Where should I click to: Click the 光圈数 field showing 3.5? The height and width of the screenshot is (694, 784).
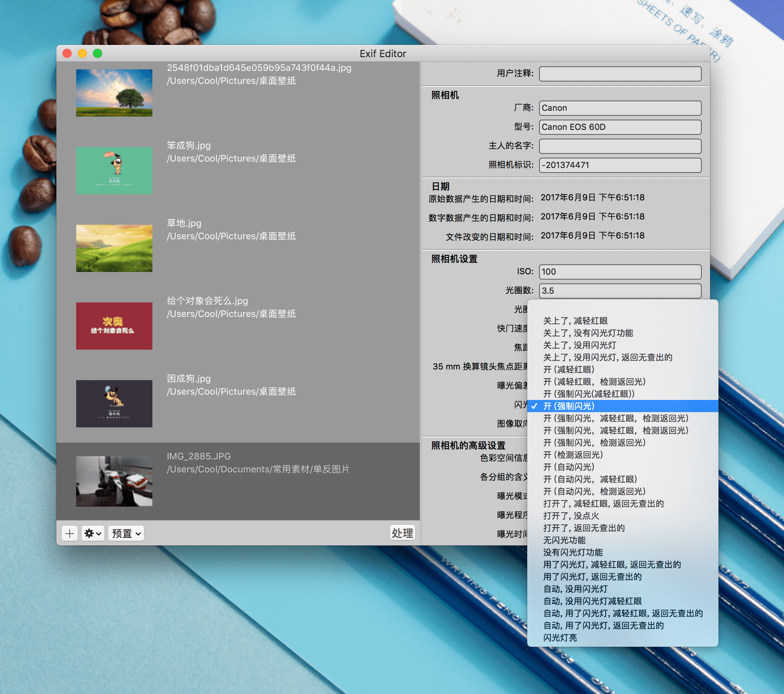620,291
